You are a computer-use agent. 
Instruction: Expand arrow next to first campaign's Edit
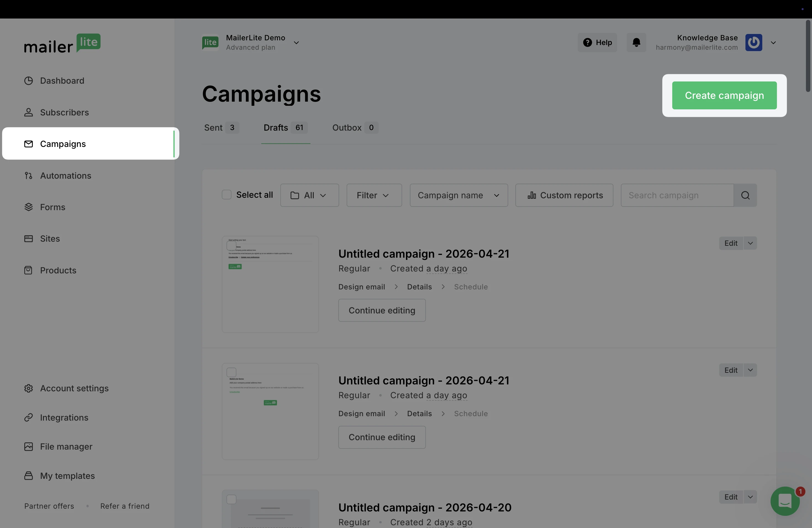point(750,243)
